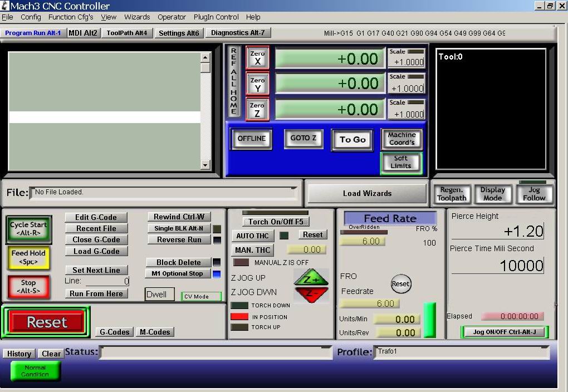Toggle Block Delete option
Image resolution: width=568 pixels, height=392 pixels.
[x=179, y=262]
